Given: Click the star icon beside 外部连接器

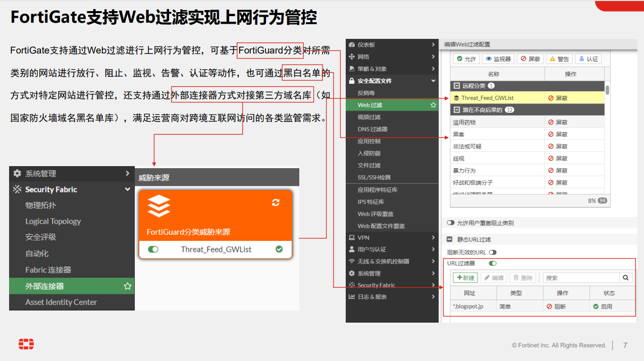Looking at the screenshot, I should pyautogui.click(x=127, y=286).
